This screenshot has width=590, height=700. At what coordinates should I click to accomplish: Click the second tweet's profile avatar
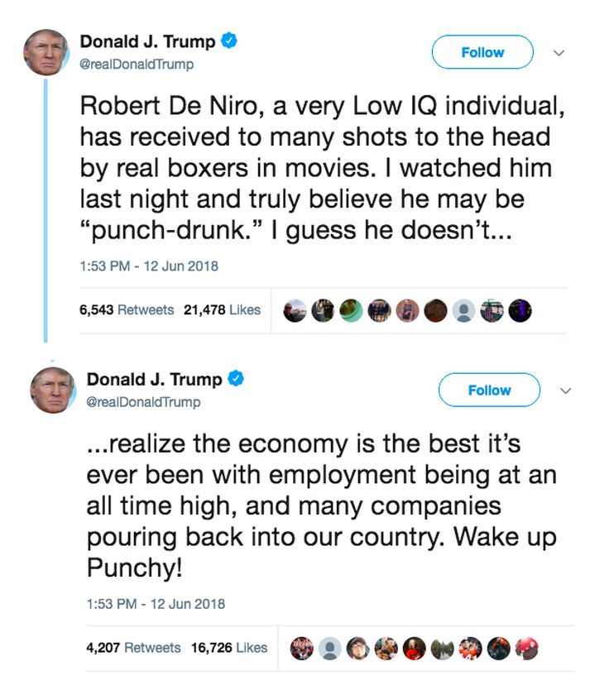click(x=53, y=391)
